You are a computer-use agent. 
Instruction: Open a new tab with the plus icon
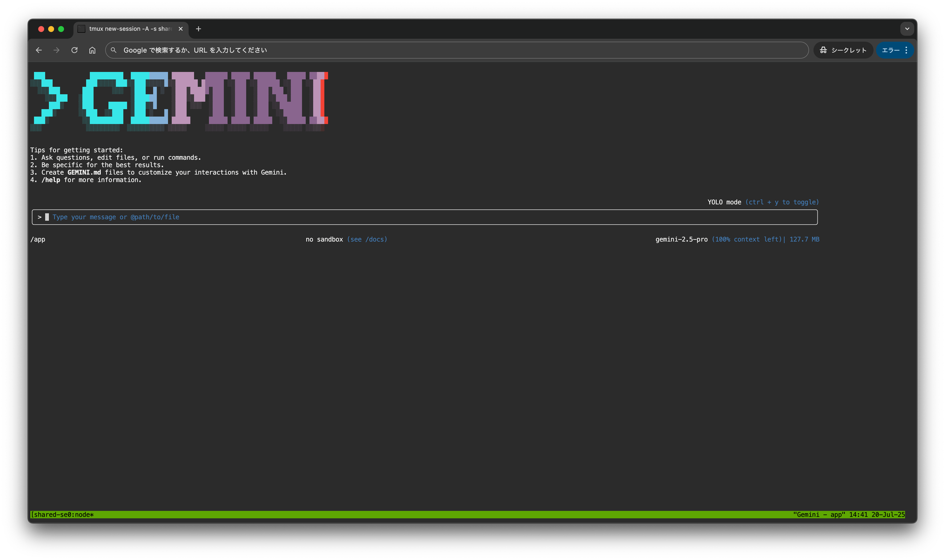click(198, 29)
